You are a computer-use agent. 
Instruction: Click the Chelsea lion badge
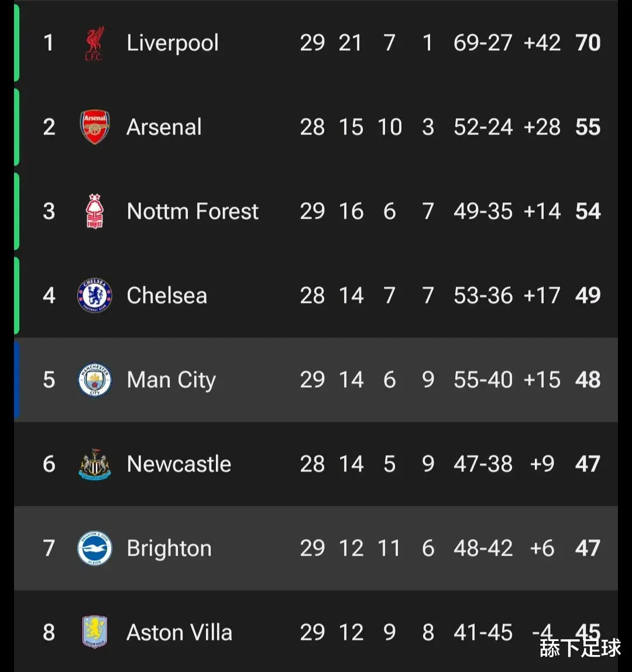[x=95, y=295]
